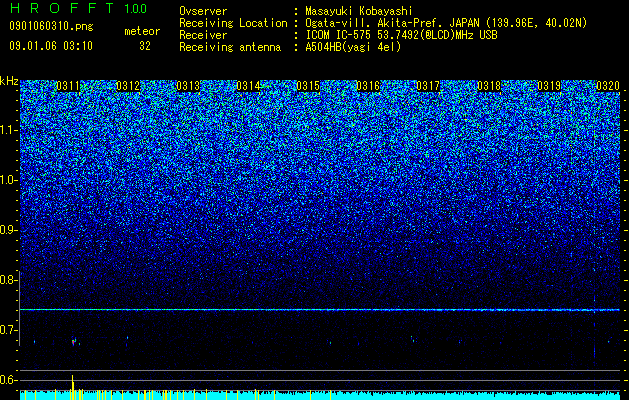Select the 0319 time label
Image resolution: width=629 pixels, height=400 pixels.
[549, 86]
